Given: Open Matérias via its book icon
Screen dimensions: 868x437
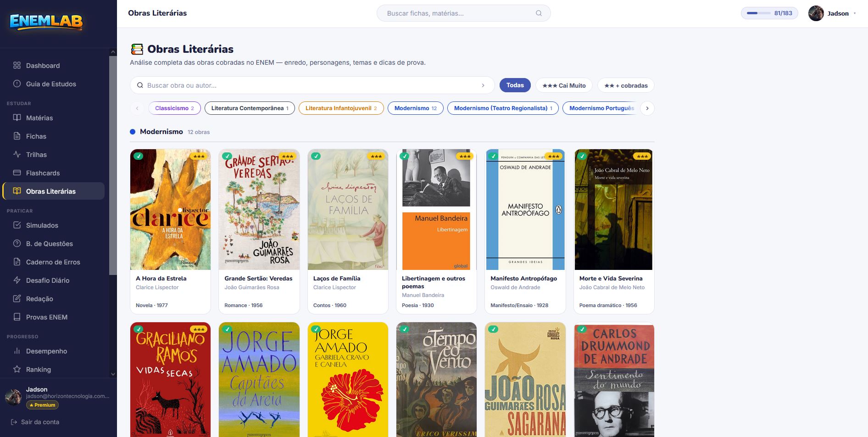Looking at the screenshot, I should (17, 118).
